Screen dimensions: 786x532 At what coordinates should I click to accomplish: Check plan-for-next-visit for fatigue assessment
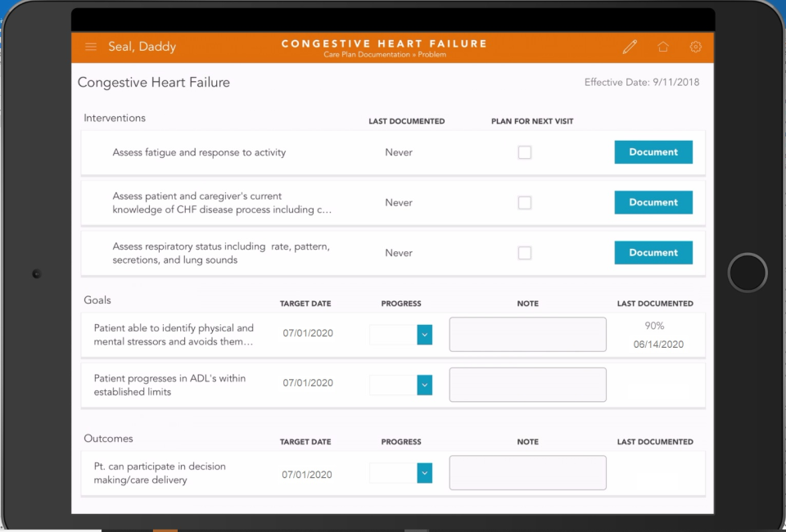point(524,152)
